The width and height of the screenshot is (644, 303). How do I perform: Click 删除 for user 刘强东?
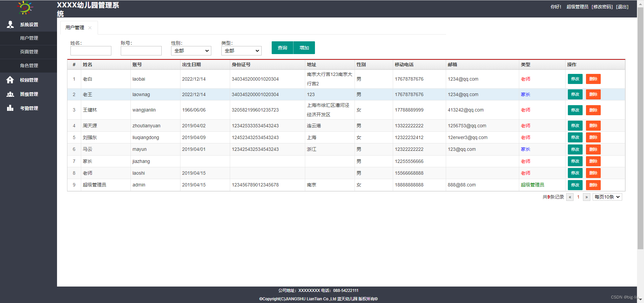pos(593,137)
